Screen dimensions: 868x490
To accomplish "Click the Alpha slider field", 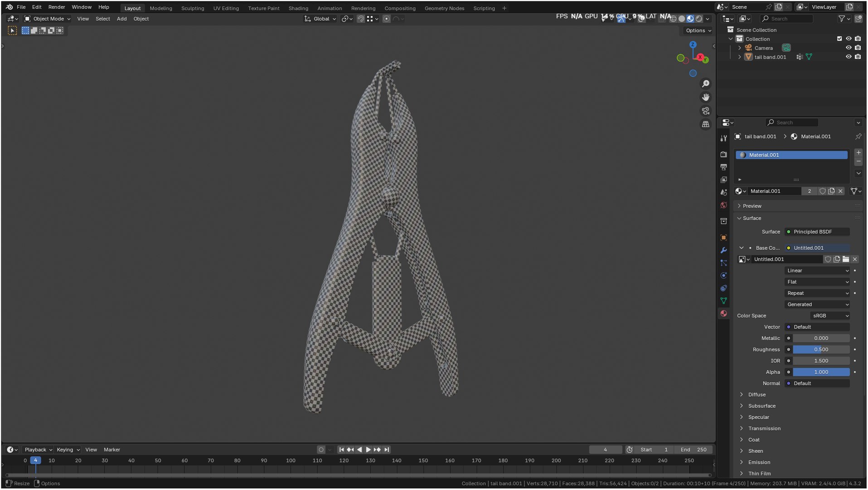I will (821, 372).
